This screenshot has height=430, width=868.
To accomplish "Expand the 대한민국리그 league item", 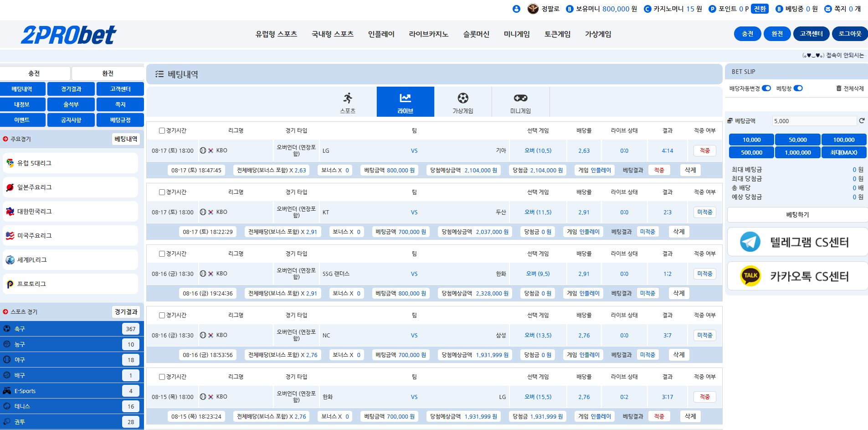I will [x=70, y=212].
